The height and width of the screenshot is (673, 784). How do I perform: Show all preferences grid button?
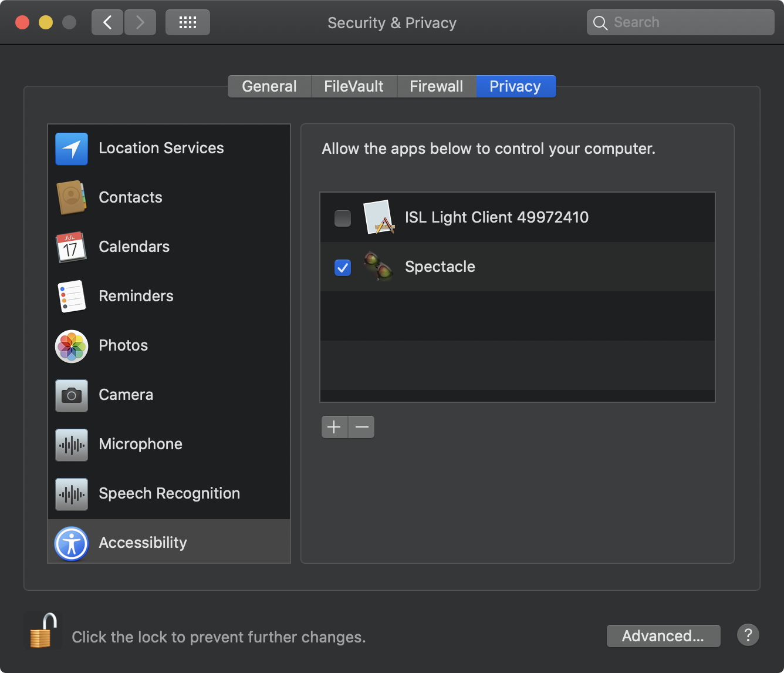coord(187,22)
